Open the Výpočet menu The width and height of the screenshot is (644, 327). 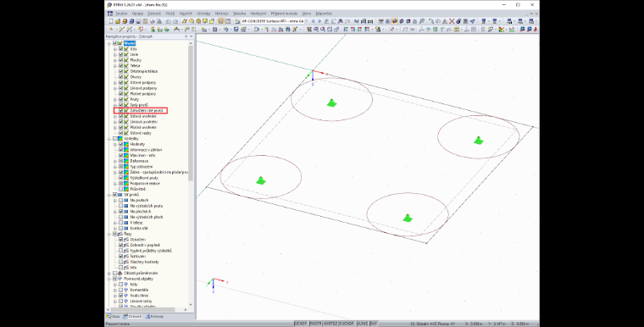(x=186, y=14)
